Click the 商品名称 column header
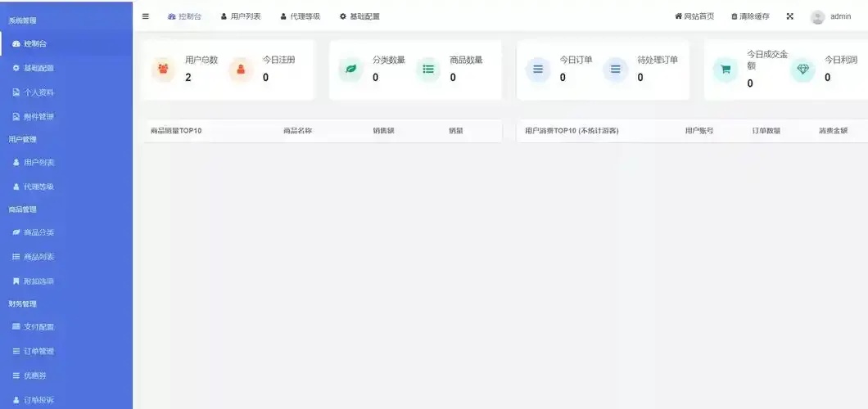Viewport: 868px width, 409px height. coord(297,131)
